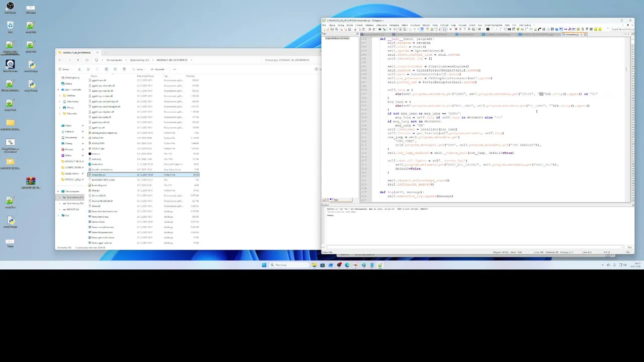
Task: Expand the BACKUP drive node
Action: point(59,209)
